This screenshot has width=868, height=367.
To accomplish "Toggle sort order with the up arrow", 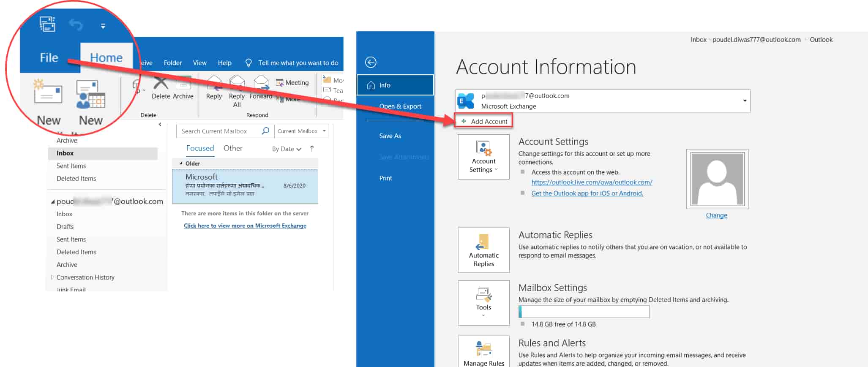I will [312, 149].
